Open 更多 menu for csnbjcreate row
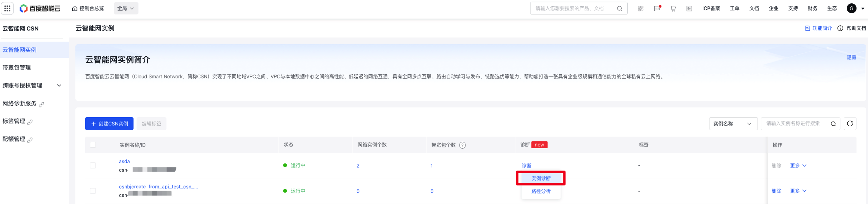 [x=798, y=191]
